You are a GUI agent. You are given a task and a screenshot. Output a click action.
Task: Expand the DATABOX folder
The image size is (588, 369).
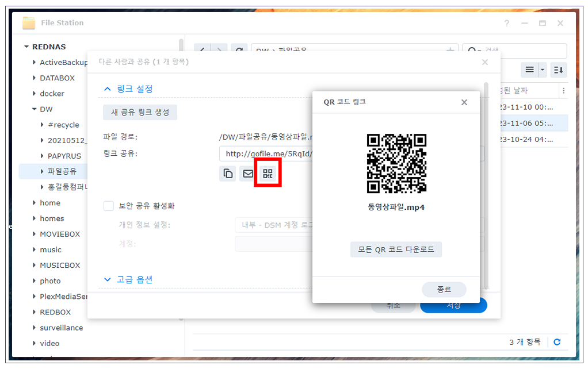coord(34,78)
